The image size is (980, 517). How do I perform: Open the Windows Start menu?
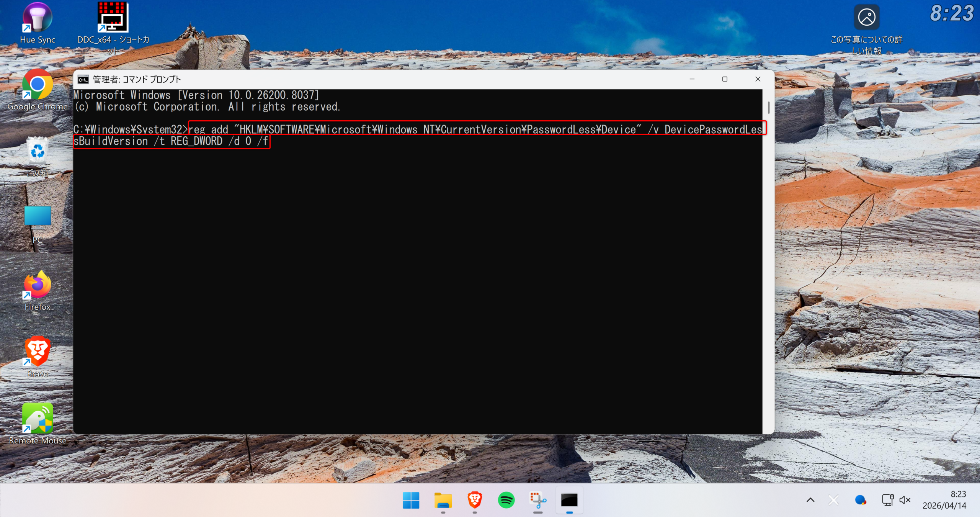(411, 500)
